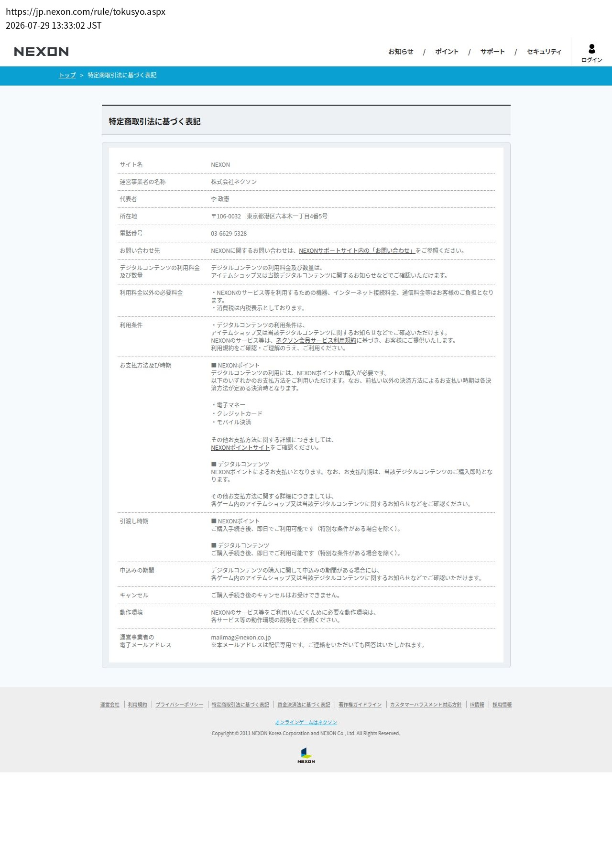
Task: Click 利用料金以外の必要料金 label
Action: click(x=151, y=293)
